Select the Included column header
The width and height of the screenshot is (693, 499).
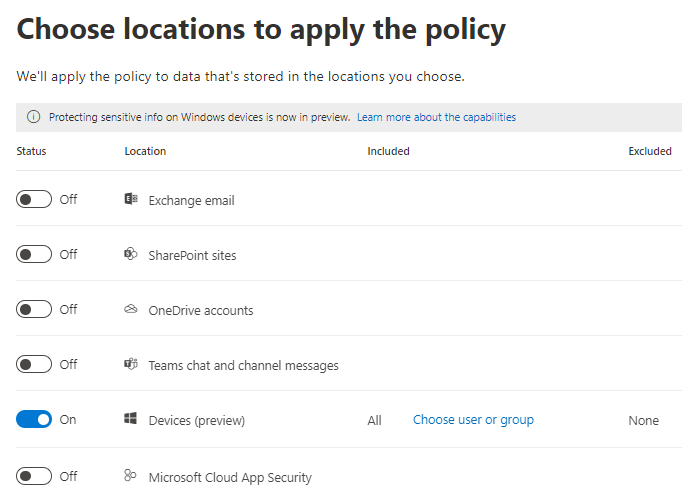(388, 151)
